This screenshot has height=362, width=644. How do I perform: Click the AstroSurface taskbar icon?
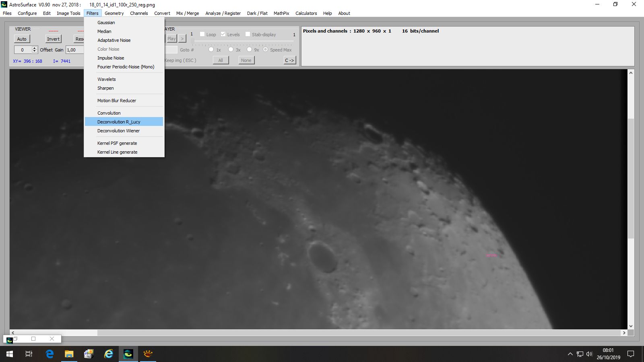click(128, 354)
